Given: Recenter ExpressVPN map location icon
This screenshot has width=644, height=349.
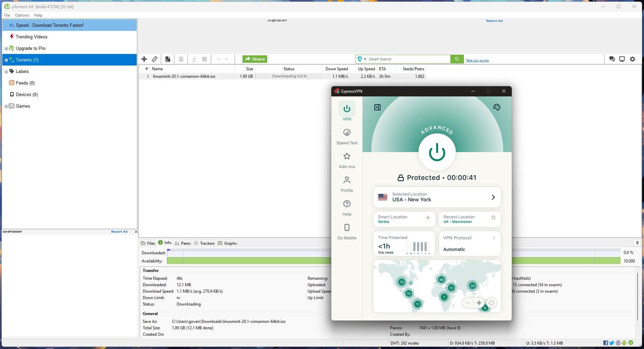Looking at the screenshot, I should coord(491,303).
